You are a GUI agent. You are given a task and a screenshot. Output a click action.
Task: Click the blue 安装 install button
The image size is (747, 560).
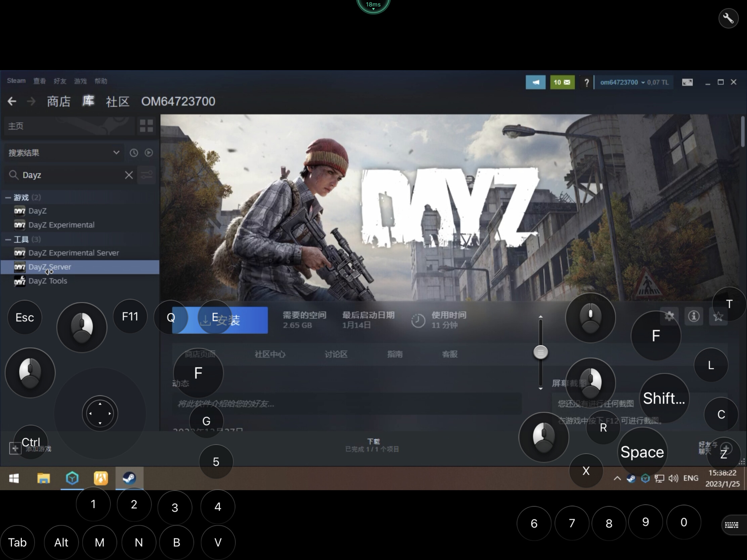(220, 320)
